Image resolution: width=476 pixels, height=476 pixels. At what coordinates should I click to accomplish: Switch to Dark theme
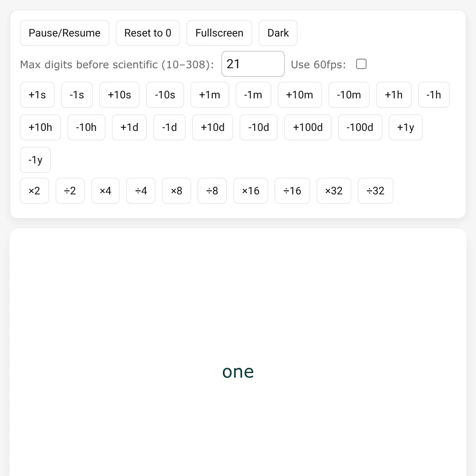point(278,33)
